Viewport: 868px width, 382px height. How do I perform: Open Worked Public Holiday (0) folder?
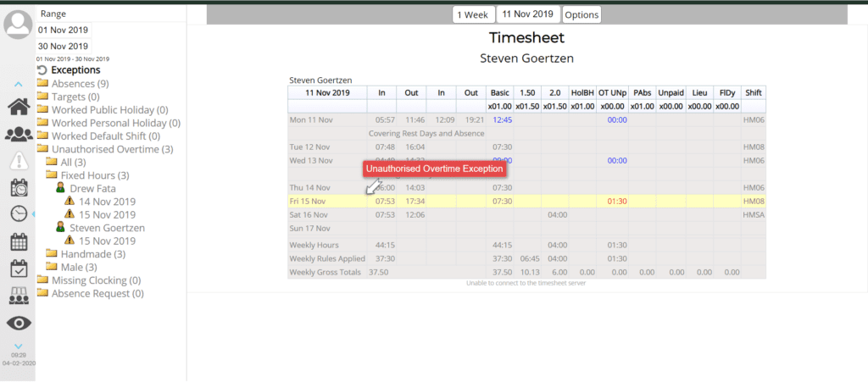pyautogui.click(x=103, y=110)
